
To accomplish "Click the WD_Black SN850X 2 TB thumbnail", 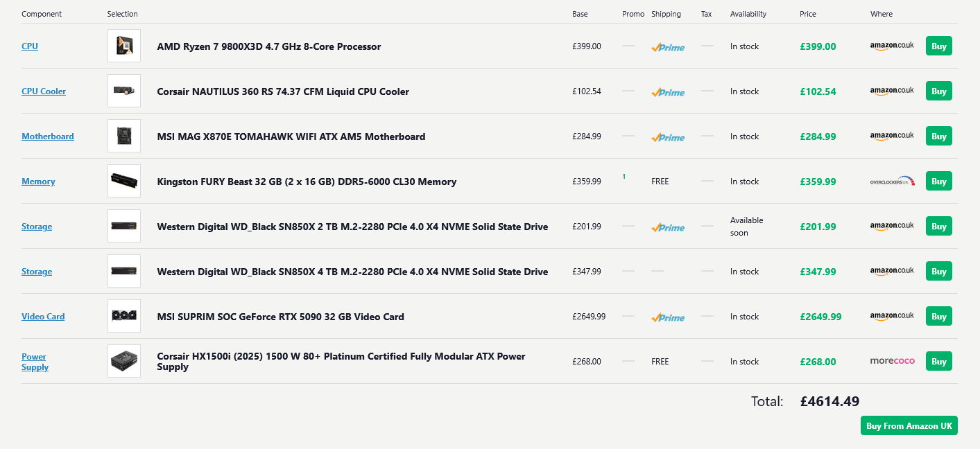I will (x=124, y=226).
